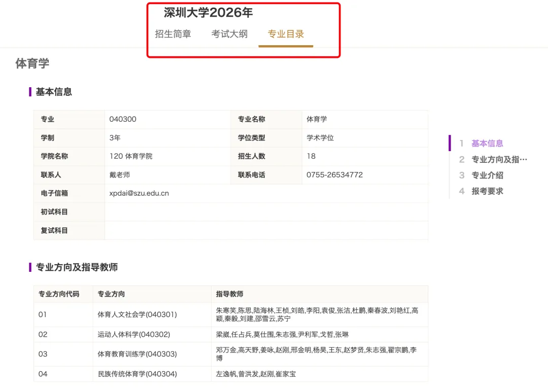Select the major code 040300
The height and width of the screenshot is (392, 548).
coord(123,119)
